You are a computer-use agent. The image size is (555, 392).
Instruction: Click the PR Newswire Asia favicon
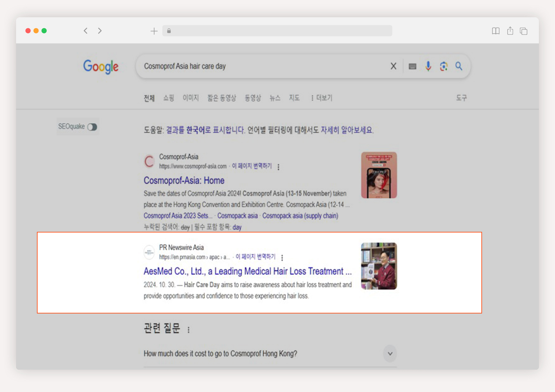click(x=149, y=252)
